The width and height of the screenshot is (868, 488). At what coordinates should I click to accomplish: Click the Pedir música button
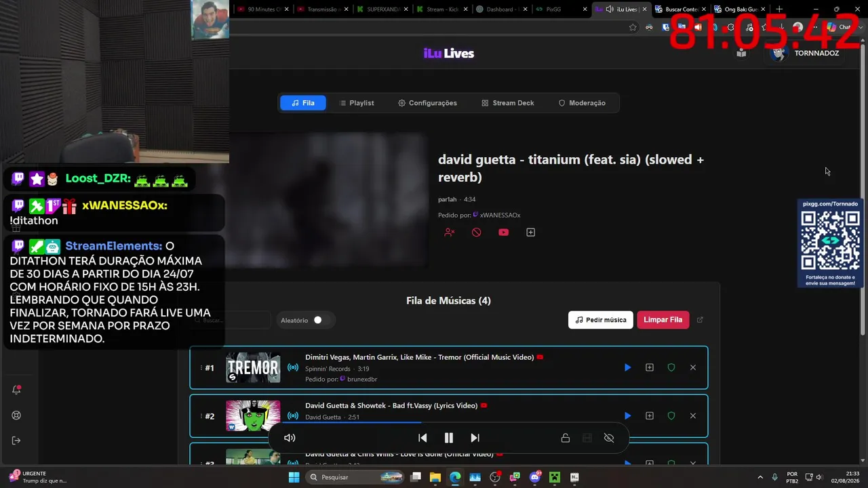tap(601, 320)
